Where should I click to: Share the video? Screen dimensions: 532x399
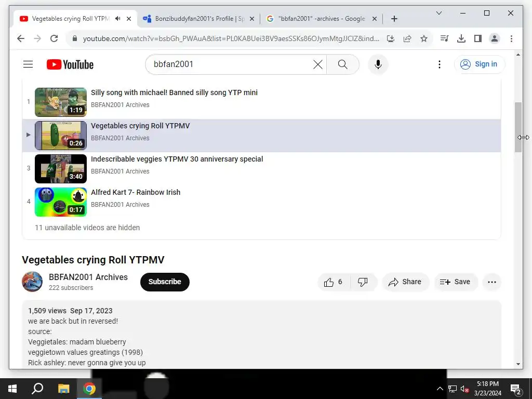click(x=405, y=282)
